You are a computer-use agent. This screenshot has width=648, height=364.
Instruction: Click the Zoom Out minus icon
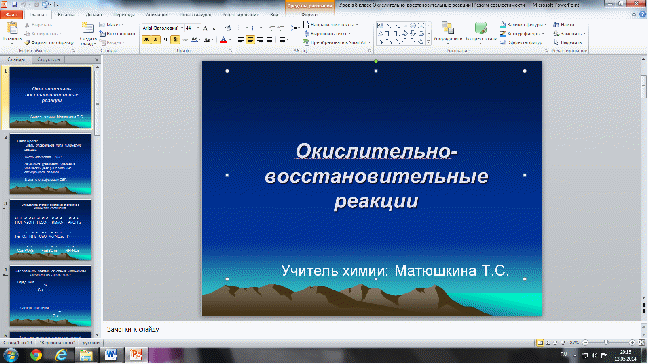585,343
